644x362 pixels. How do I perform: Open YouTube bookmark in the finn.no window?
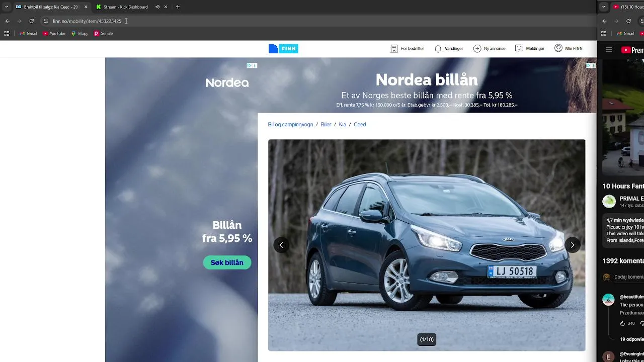pos(54,34)
